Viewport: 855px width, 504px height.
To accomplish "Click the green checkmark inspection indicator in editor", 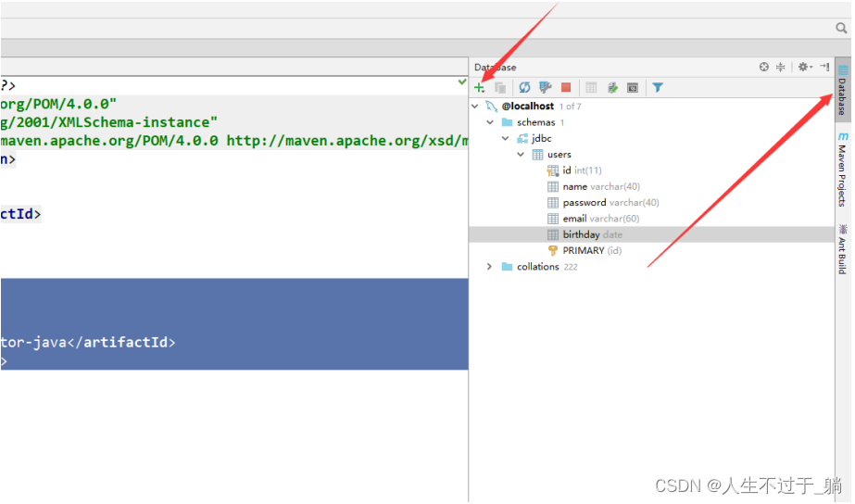I will [462, 82].
